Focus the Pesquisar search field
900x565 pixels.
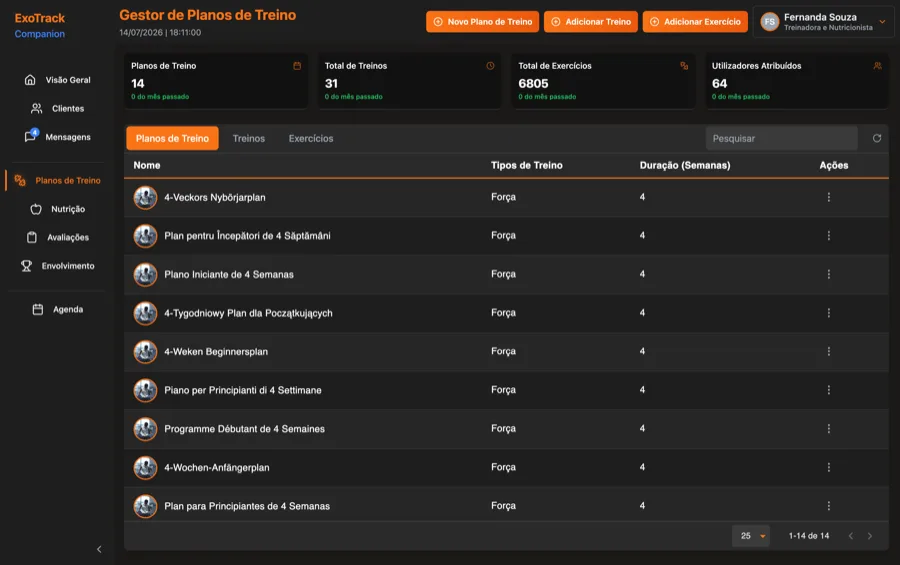tap(781, 138)
